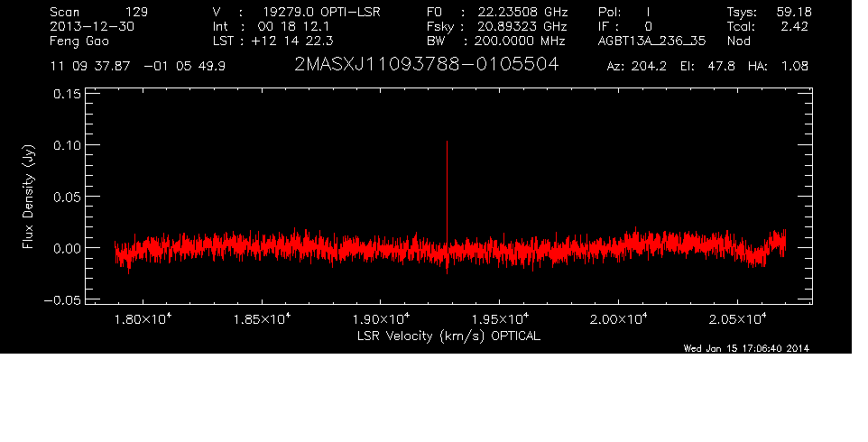Click x-axis tick label 1.80×10⁴
868x442 pixels.
143,319
